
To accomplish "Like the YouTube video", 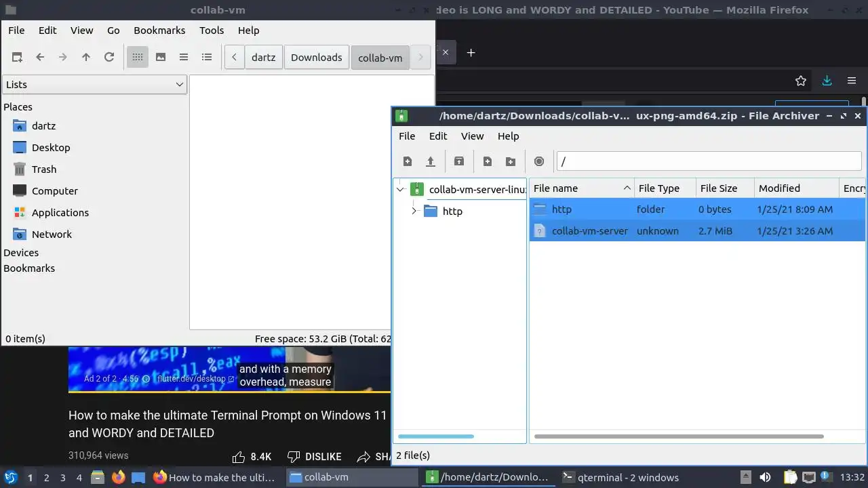I will click(252, 457).
